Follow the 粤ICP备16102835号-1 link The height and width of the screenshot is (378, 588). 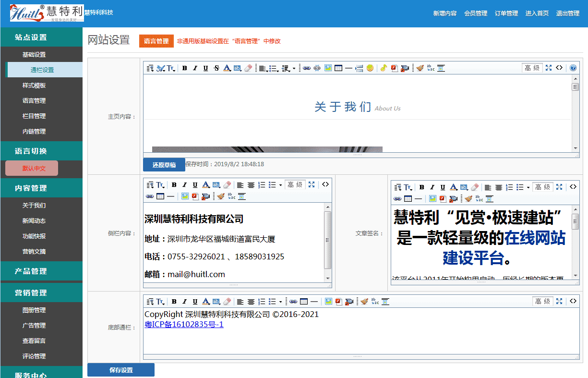pos(184,325)
